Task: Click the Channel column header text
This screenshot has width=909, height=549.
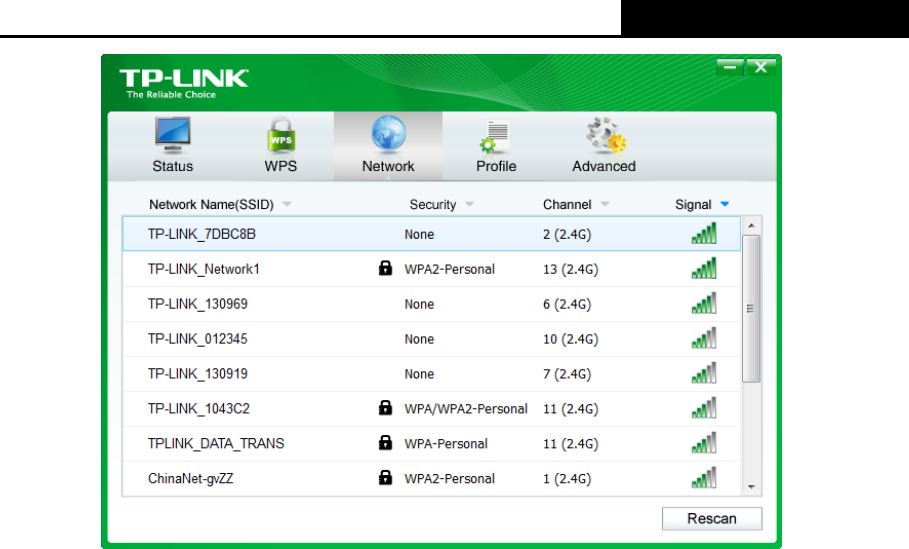Action: tap(567, 205)
